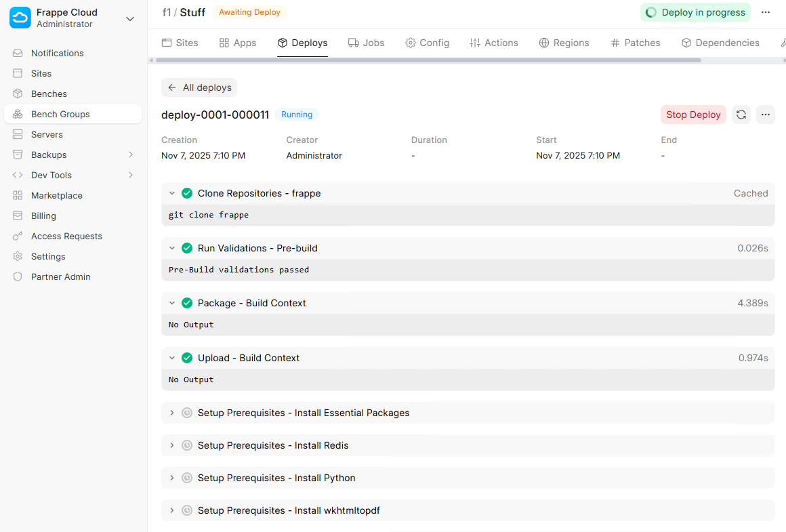Open Billing in the sidebar
The height and width of the screenshot is (532, 786).
(x=43, y=216)
